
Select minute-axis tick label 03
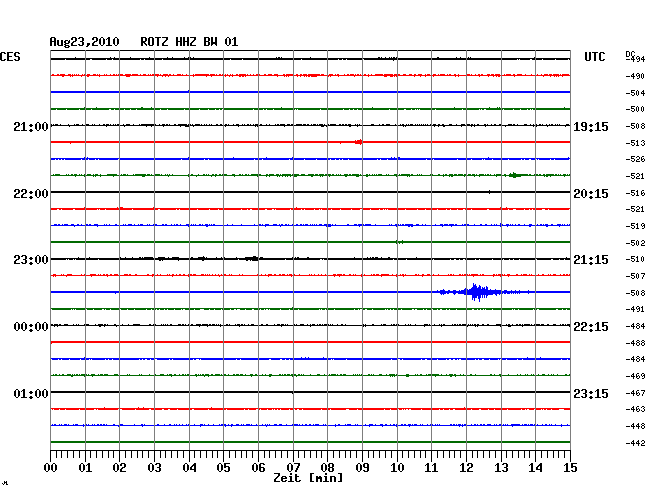click(x=154, y=467)
